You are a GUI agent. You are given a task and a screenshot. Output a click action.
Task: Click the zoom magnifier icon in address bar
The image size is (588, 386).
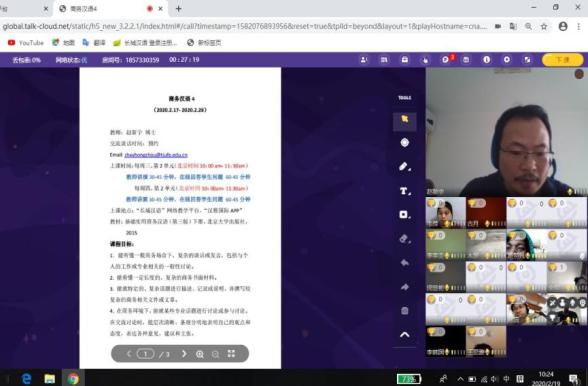coord(528,26)
